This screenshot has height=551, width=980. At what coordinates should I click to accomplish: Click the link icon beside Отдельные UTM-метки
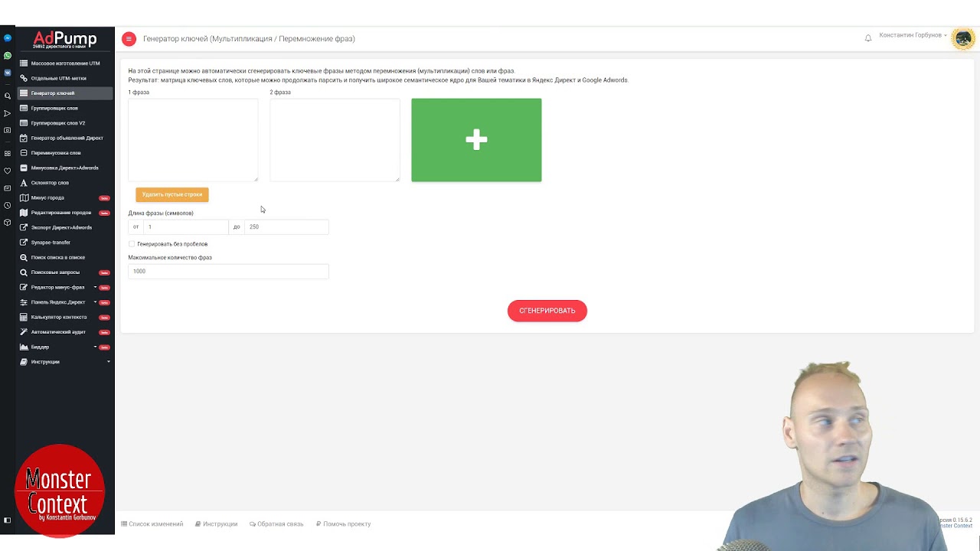click(24, 78)
